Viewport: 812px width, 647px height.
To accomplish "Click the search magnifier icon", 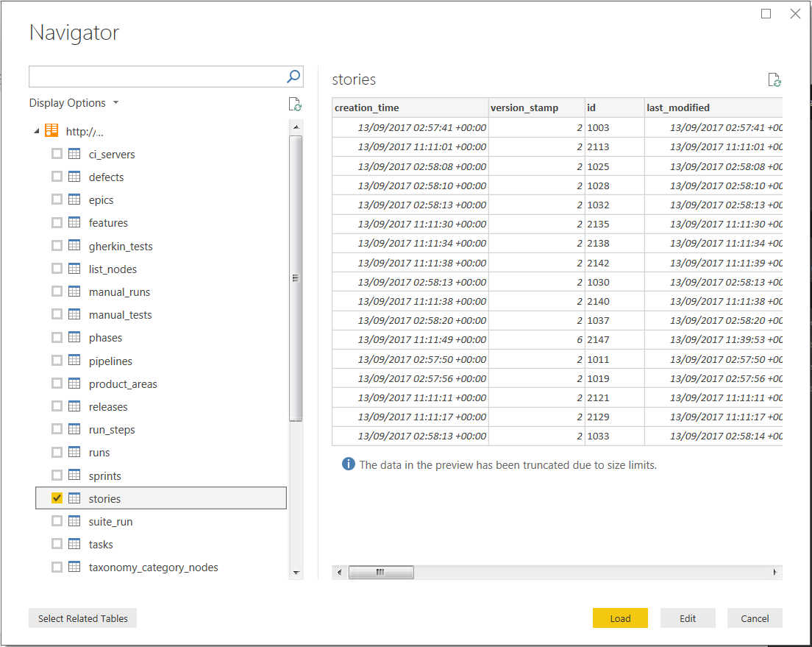I will click(293, 76).
